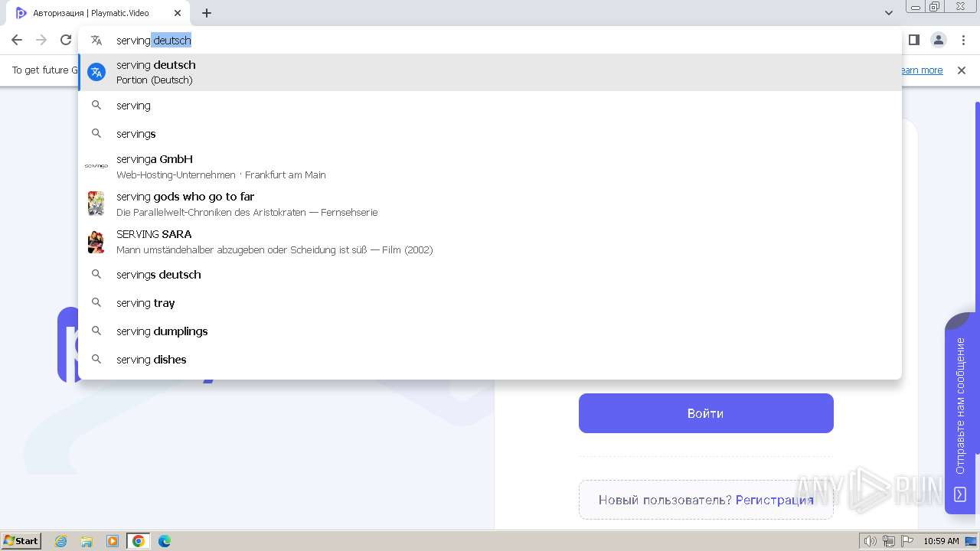This screenshot has width=980, height=551.
Task: Open the Chrome profile avatar
Action: tap(938, 40)
